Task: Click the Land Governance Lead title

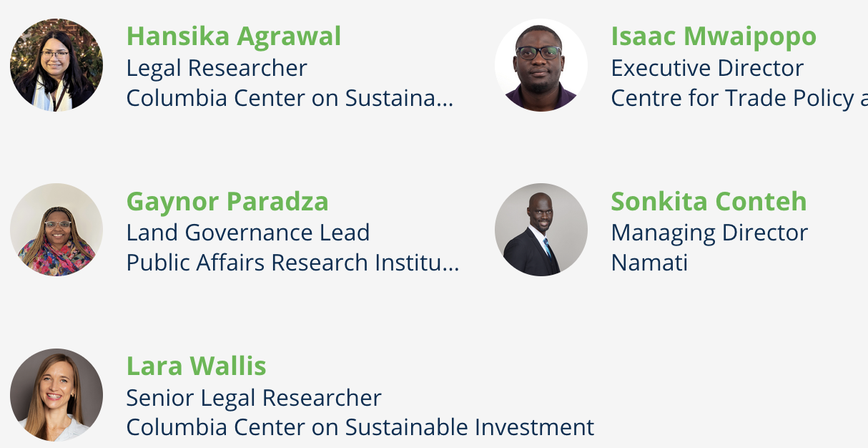Action: click(248, 233)
